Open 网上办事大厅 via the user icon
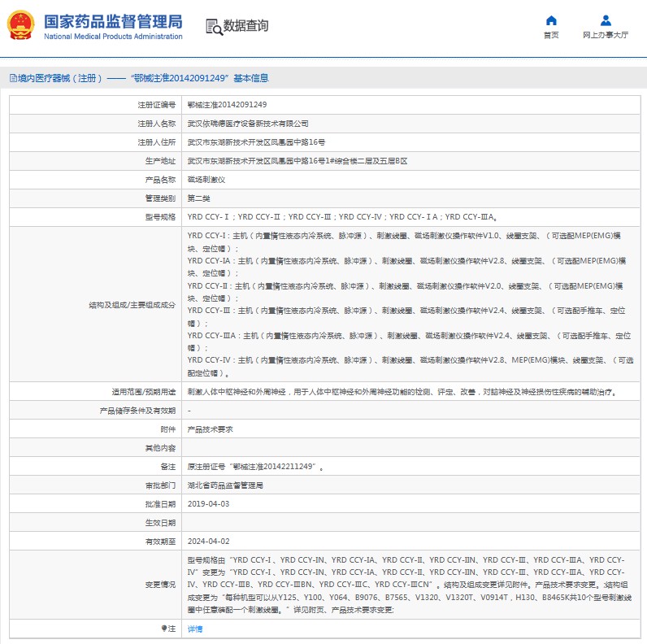647x644 pixels. (x=606, y=20)
